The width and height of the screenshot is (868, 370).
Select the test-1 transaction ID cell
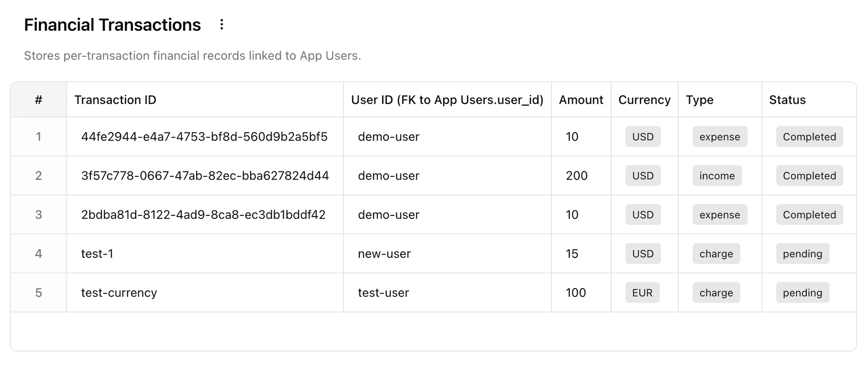205,254
